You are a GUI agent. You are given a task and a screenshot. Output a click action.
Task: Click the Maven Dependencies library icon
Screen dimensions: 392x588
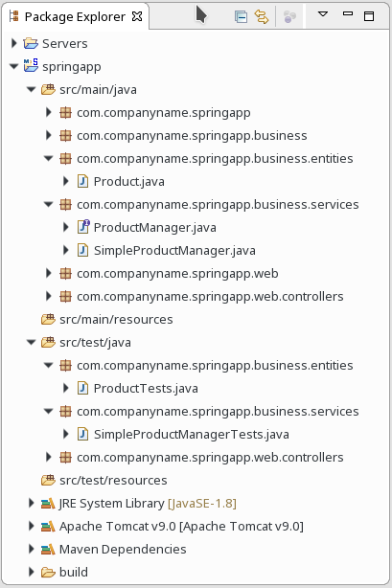(48, 550)
